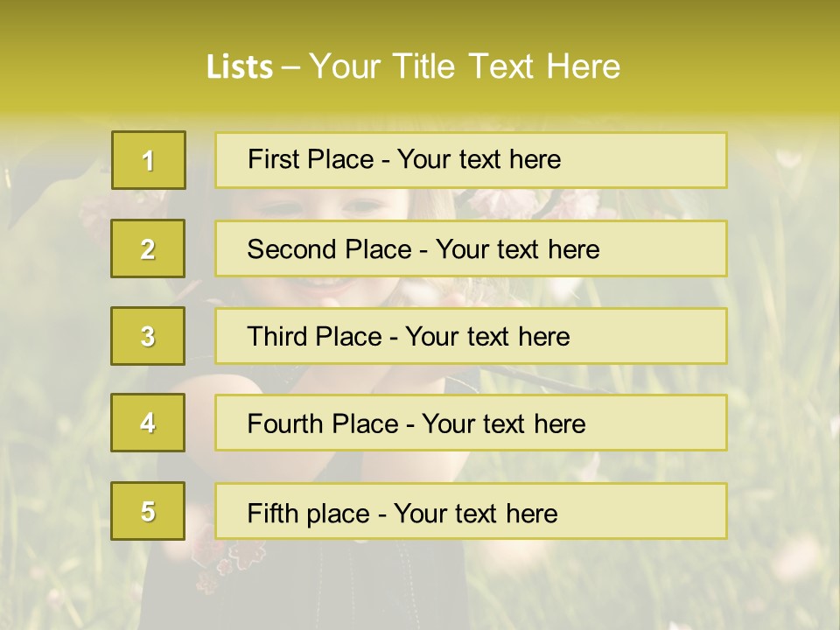Click the dark hat shape left of box 1

[52, 188]
